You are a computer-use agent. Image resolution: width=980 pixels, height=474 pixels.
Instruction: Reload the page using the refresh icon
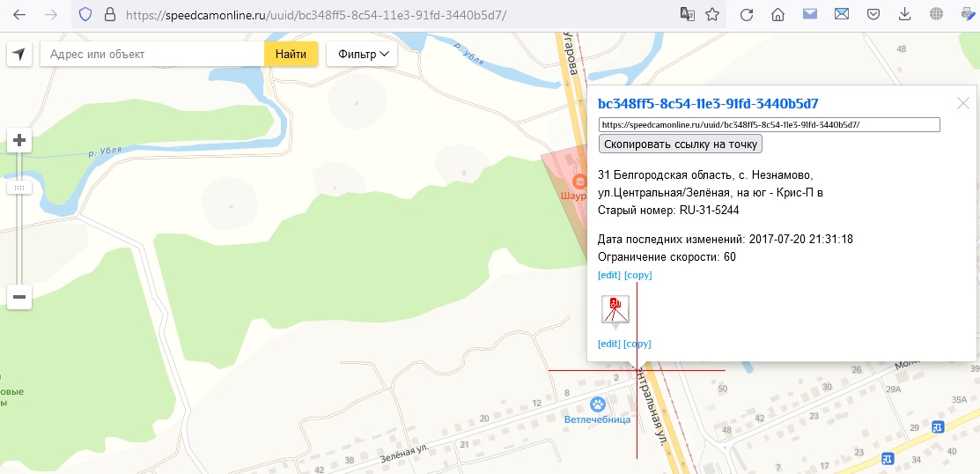746,15
